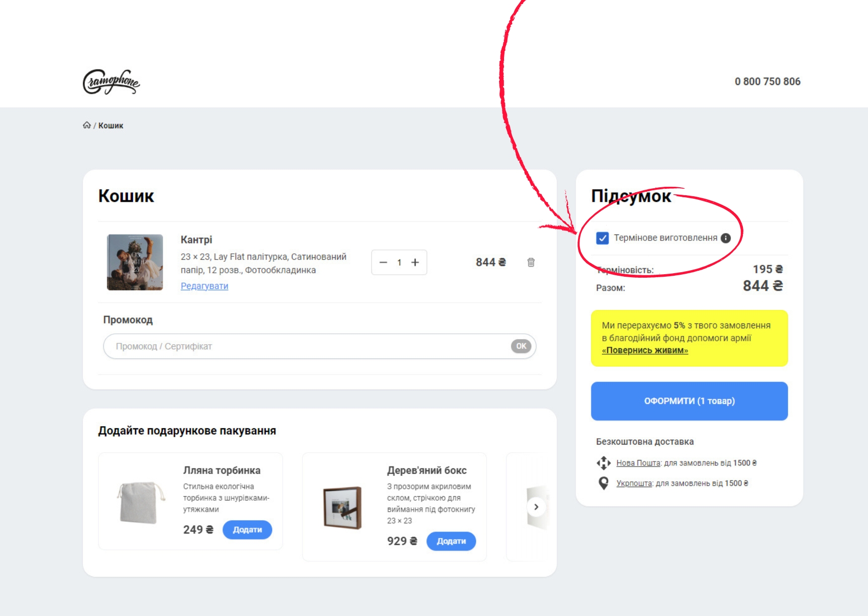This screenshot has height=616, width=868.
Task: Click the Кантрі photobook thumbnail
Action: click(135, 262)
